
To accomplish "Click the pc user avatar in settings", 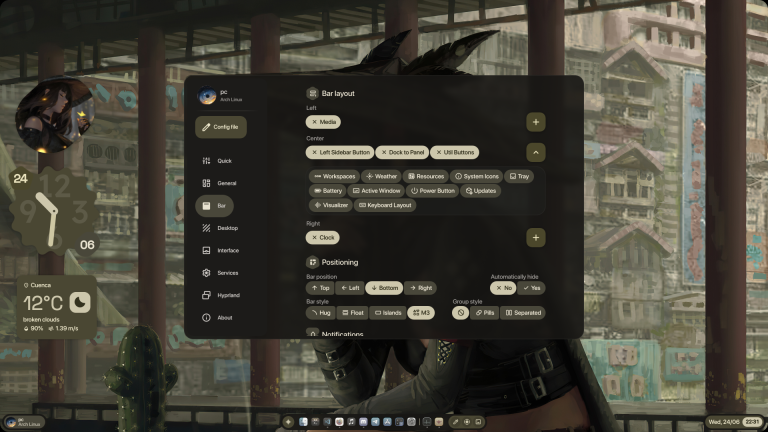I will click(207, 96).
